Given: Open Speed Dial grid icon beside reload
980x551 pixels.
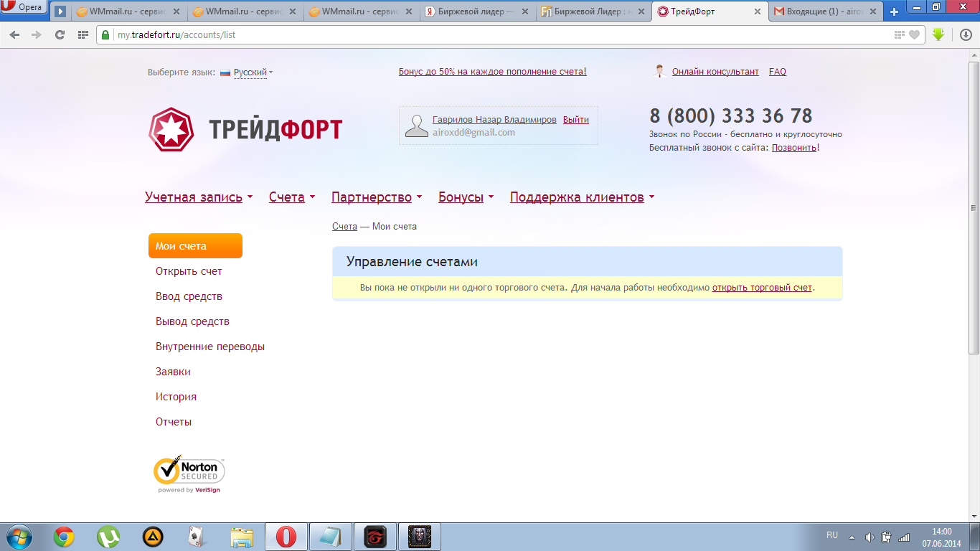Looking at the screenshot, I should click(x=83, y=34).
